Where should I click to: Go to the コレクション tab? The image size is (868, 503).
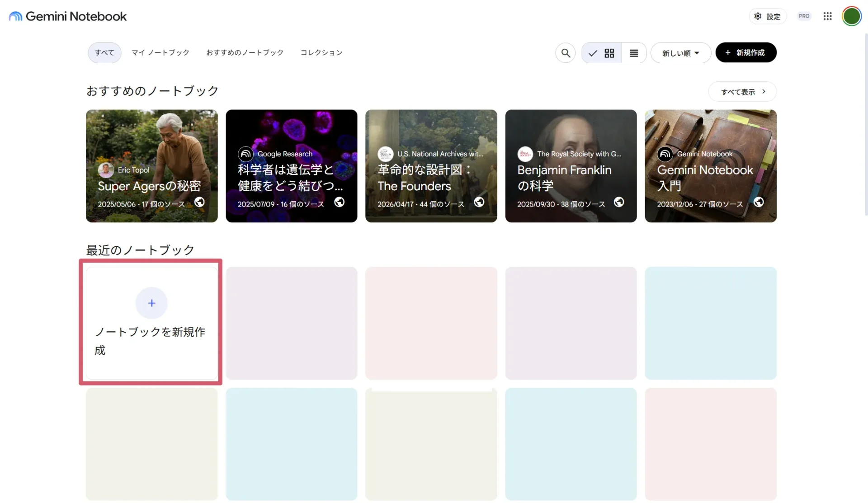[x=321, y=53]
